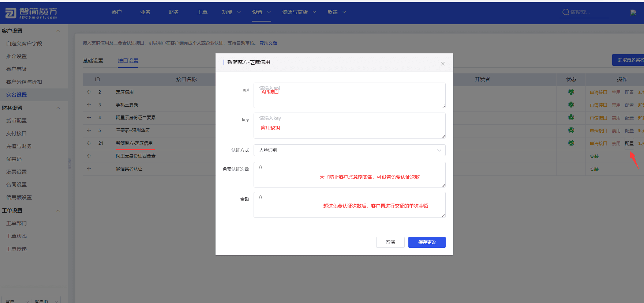This screenshot has width=644, height=303.
Task: Open 推介设置 in sidebar
Action: tap(16, 56)
